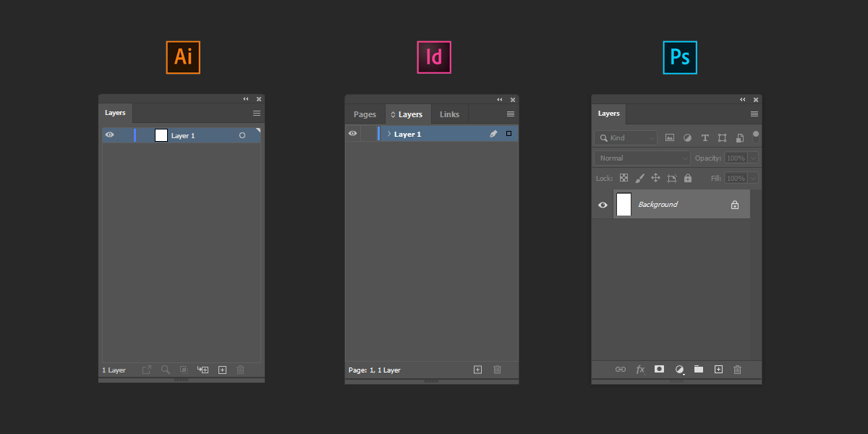Filter for pixel layers in Photoshop

[x=670, y=137]
